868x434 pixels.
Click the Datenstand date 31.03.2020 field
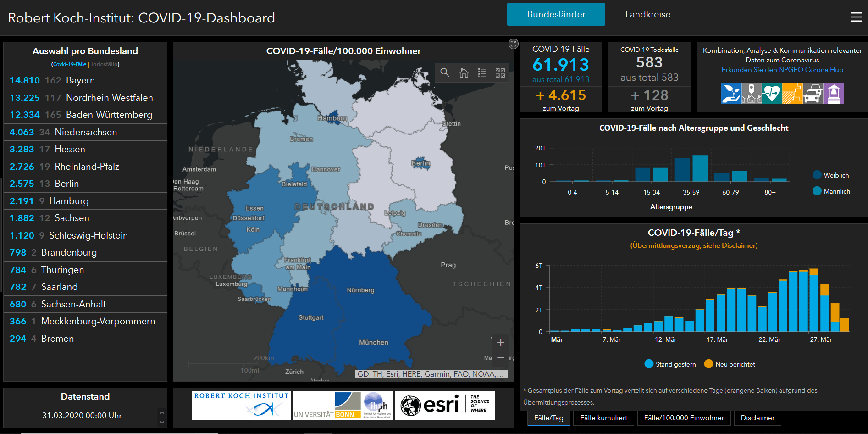(x=82, y=416)
